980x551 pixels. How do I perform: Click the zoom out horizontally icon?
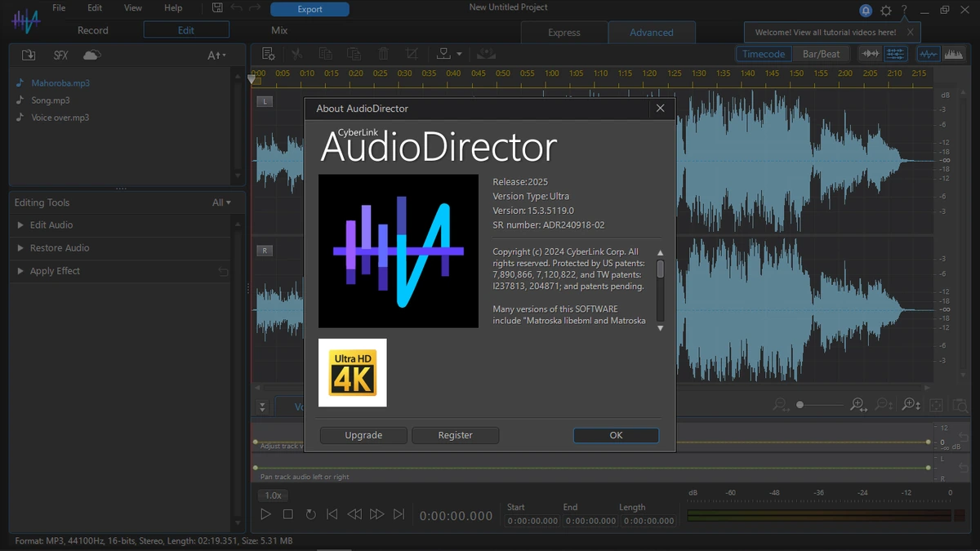tap(781, 405)
